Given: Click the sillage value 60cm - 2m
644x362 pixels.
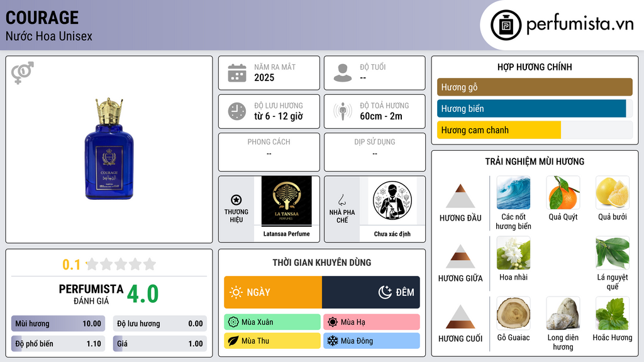Looking at the screenshot, I should [x=381, y=116].
